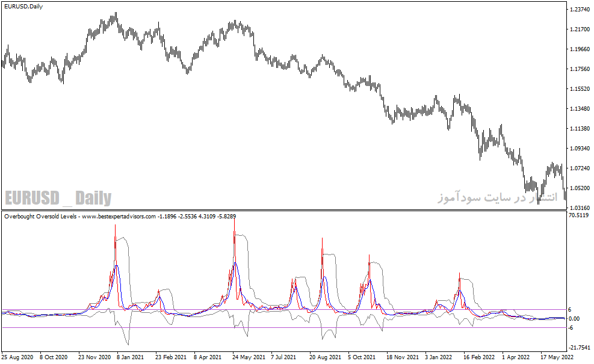This screenshot has width=594, height=364.
Task: Click the 1.13480 price level
Action: (580, 109)
